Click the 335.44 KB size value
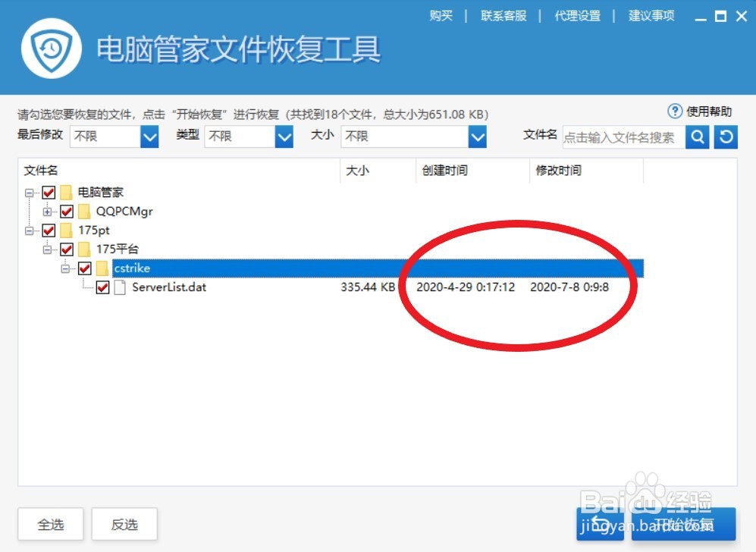 coord(368,287)
